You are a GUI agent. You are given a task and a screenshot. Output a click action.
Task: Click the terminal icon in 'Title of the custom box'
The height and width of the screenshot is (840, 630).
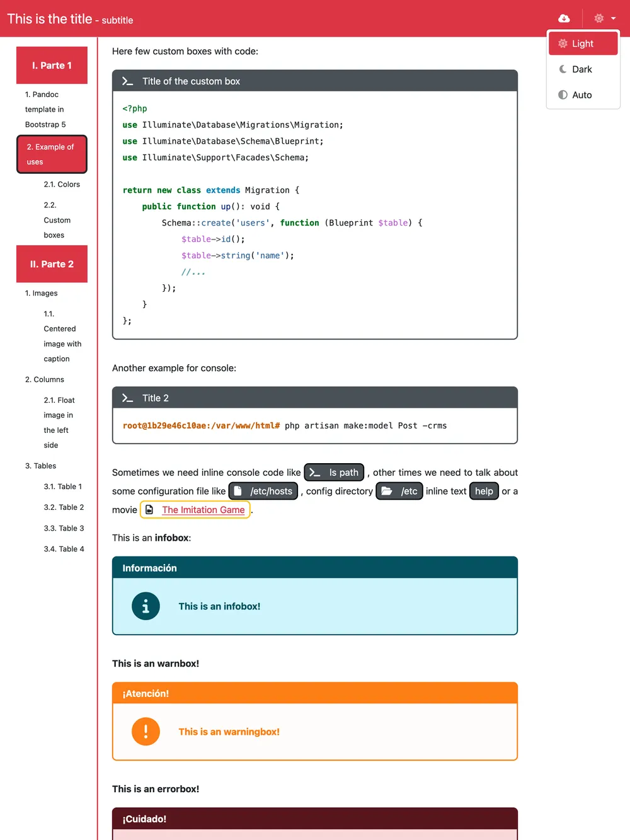tap(127, 81)
